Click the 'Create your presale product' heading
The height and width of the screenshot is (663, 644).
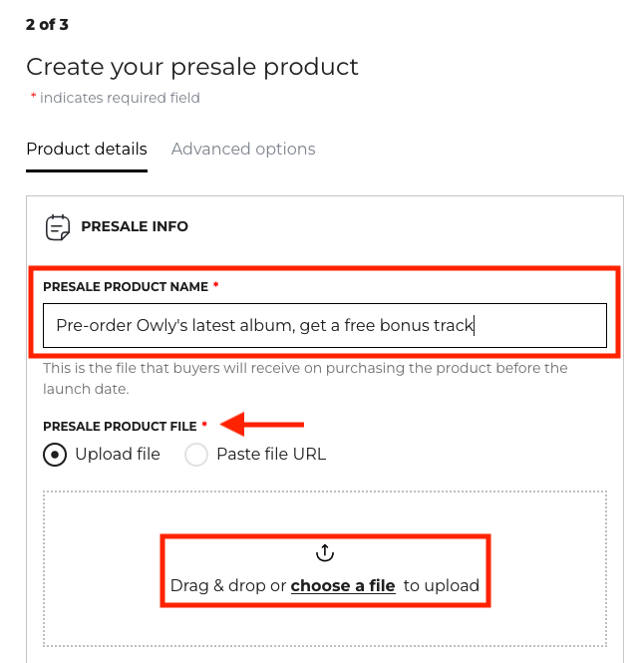[x=192, y=67]
